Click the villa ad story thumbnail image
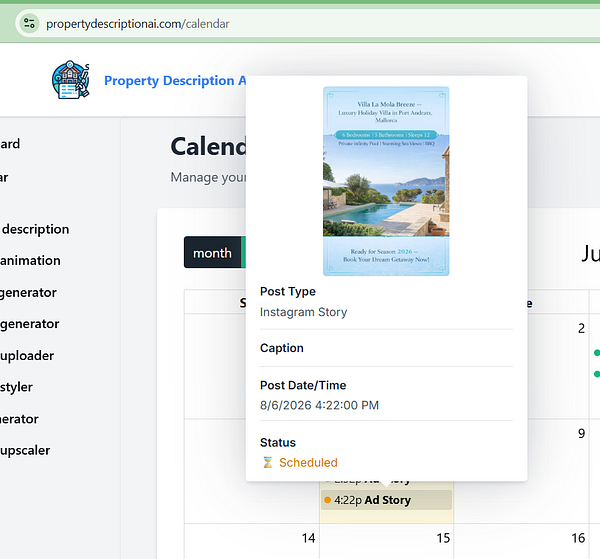This screenshot has width=600, height=559. (x=386, y=181)
